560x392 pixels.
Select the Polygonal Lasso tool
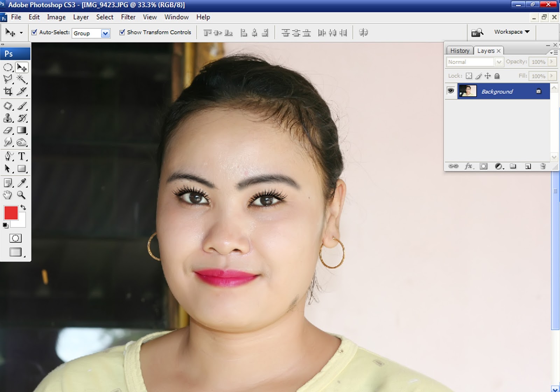[8, 79]
